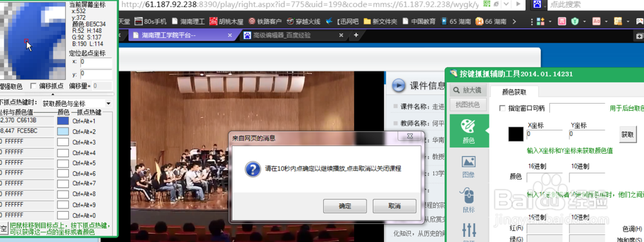Viewport: 644px width, 242px height.
Task: Click the black color preview swatch
Action: point(516,134)
